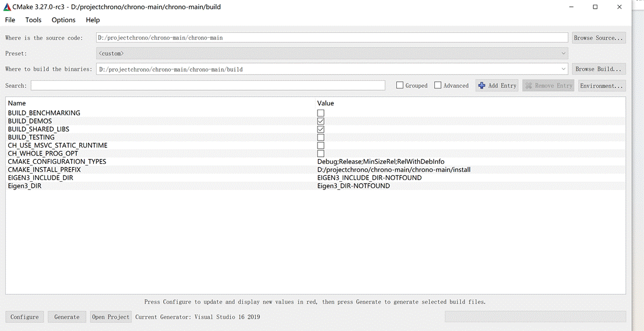644x331 pixels.
Task: Click the Generate button
Action: (67, 317)
